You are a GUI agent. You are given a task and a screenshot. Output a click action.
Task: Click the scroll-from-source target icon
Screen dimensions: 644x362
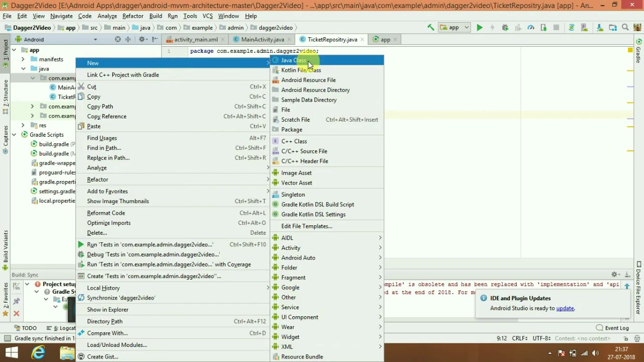coord(118,39)
